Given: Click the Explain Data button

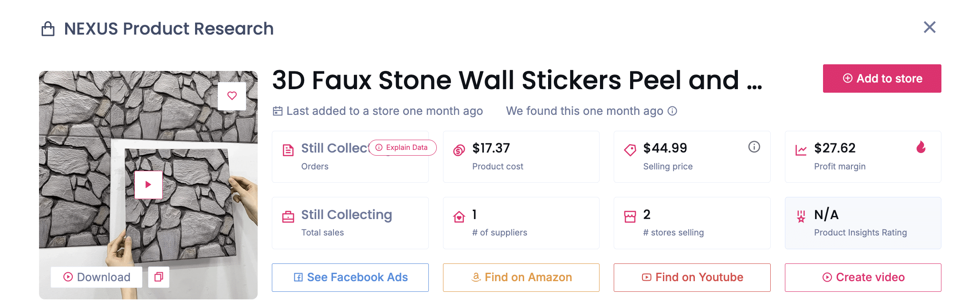Looking at the screenshot, I should 402,147.
